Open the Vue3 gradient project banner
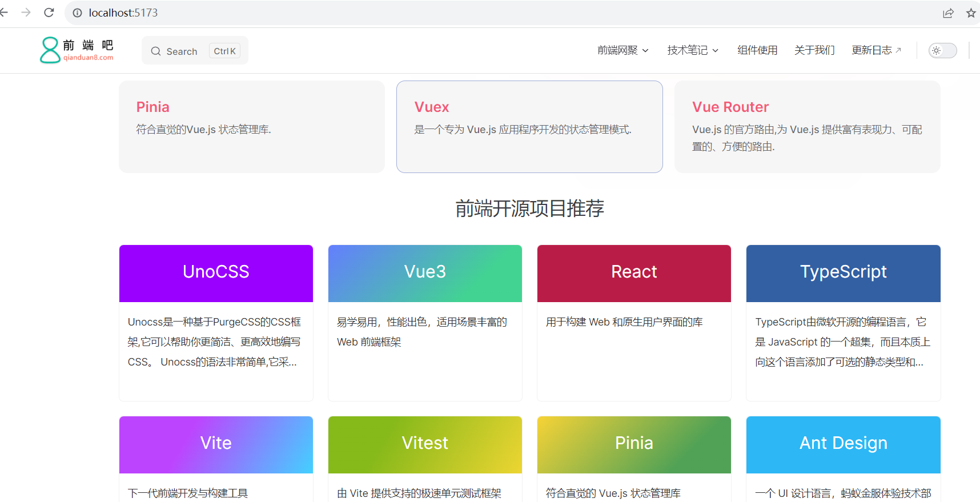 click(425, 274)
